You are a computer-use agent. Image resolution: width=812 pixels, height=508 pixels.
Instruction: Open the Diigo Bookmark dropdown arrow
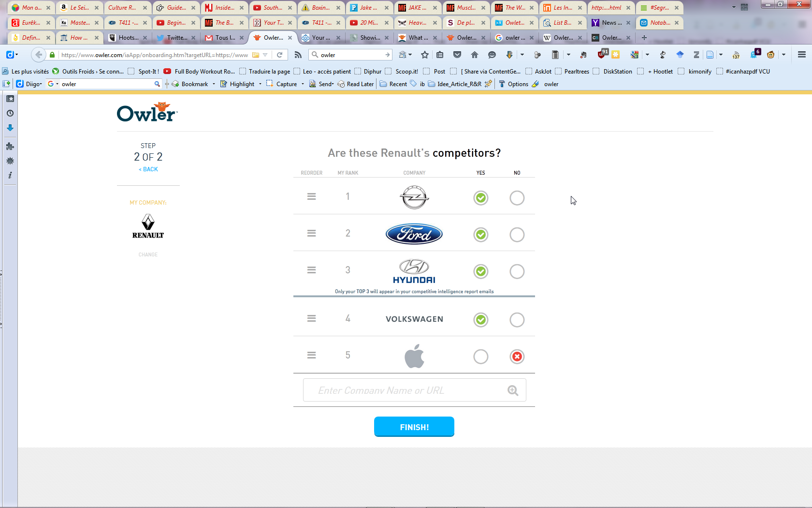(x=214, y=84)
